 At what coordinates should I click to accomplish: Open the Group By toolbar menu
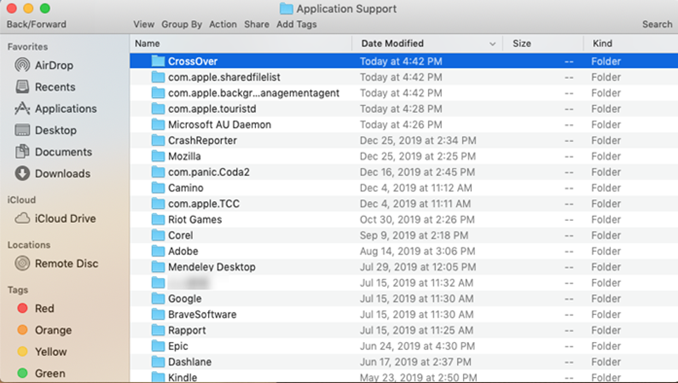point(182,24)
